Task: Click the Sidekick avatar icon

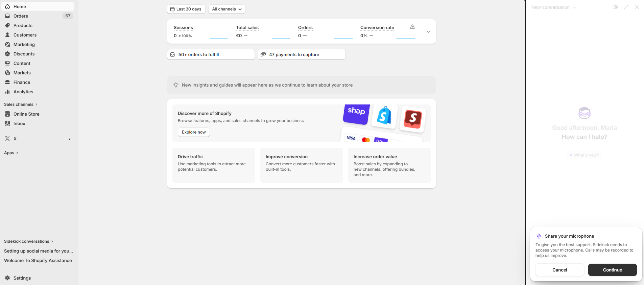Action: click(x=585, y=113)
